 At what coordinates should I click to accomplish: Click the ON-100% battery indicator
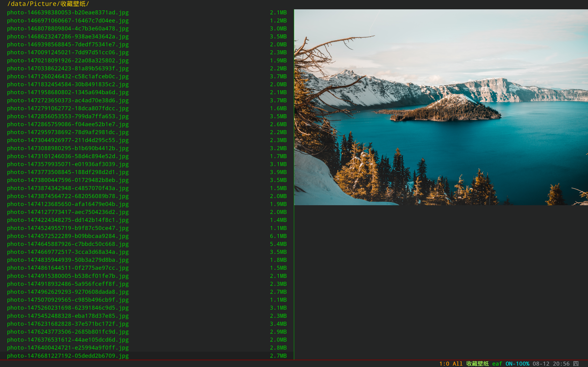click(517, 364)
